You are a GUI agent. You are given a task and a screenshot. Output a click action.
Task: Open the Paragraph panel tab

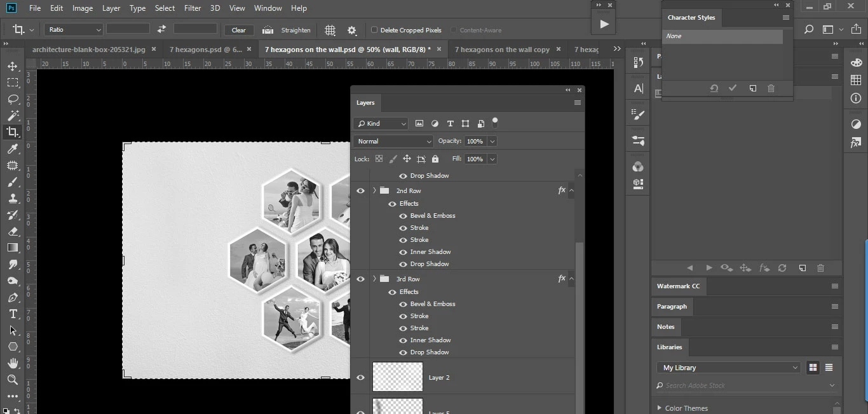click(672, 306)
